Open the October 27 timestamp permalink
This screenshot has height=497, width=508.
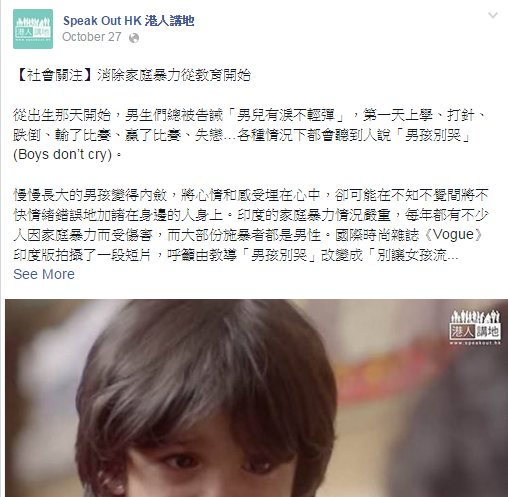pos(92,37)
